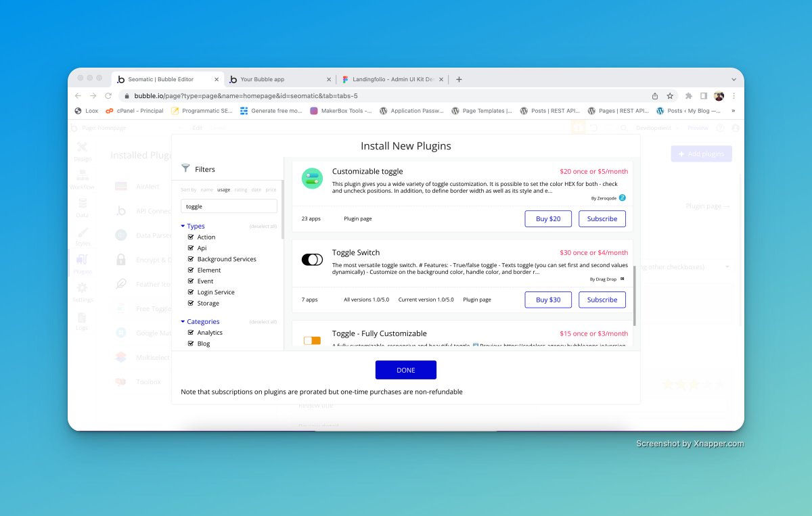Go back with browser back arrow
The image size is (812, 516).
78,96
